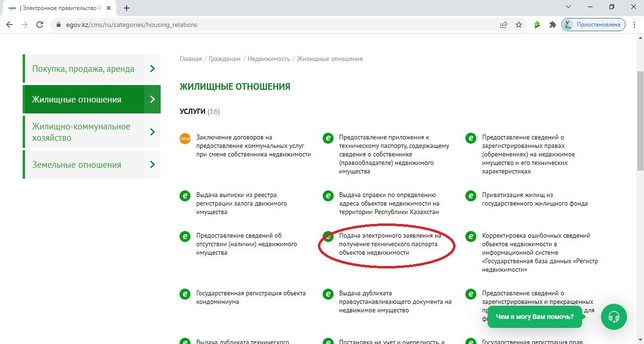
Task: Open the Chrome three-dot menu
Action: [634, 25]
